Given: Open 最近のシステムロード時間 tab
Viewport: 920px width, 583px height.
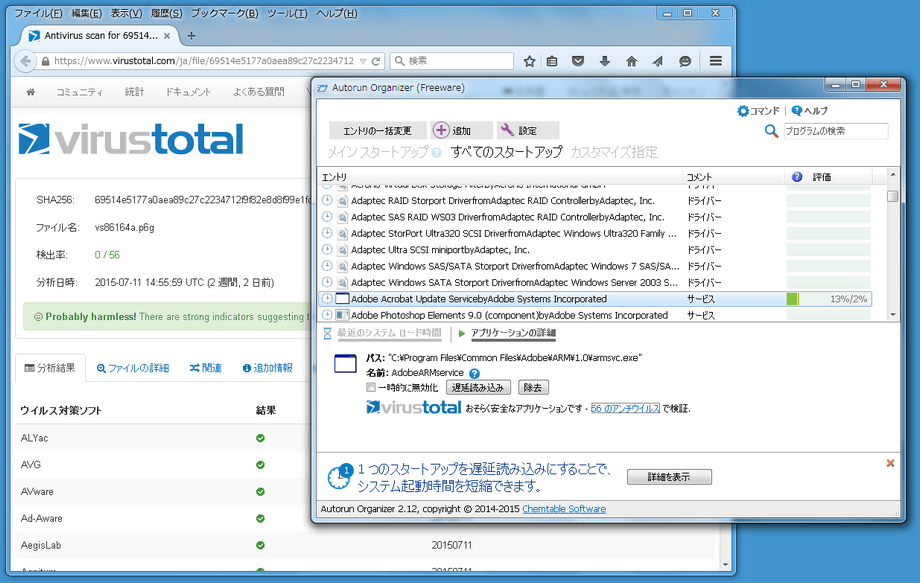Looking at the screenshot, I should [x=388, y=333].
